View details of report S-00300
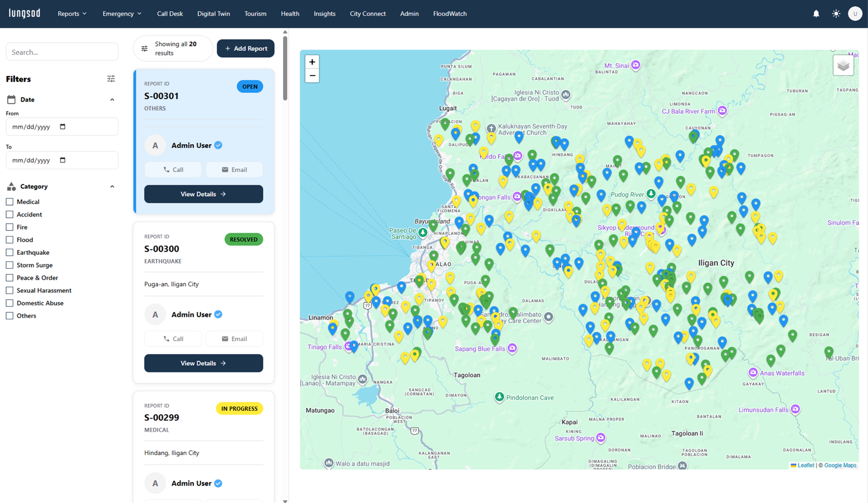The image size is (868, 503). click(x=204, y=363)
